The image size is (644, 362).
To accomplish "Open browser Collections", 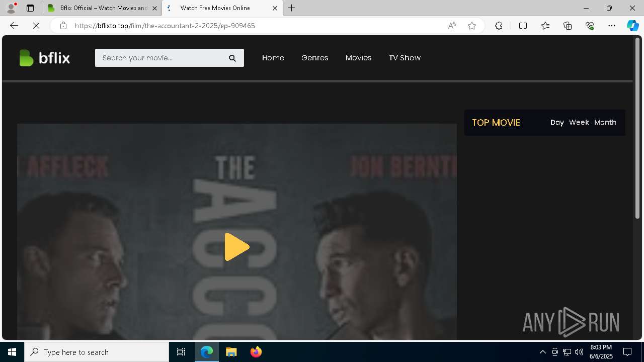I will (568, 26).
